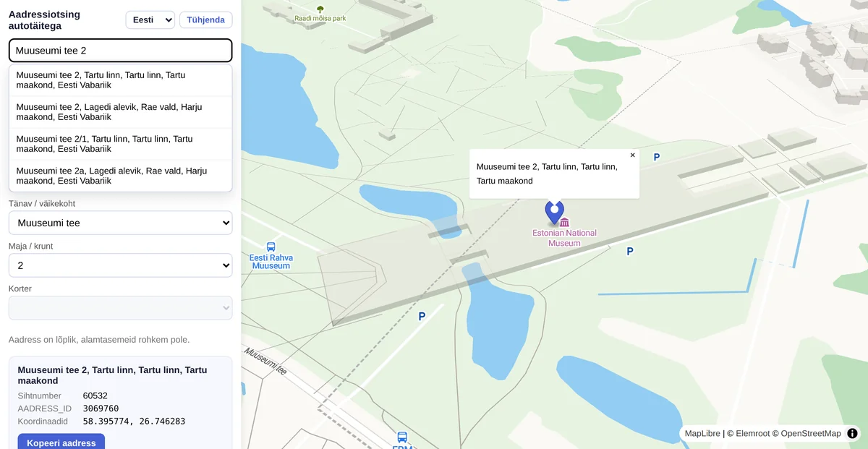Click the address search input field
Viewport: 868px width, 449px height.
click(120, 51)
